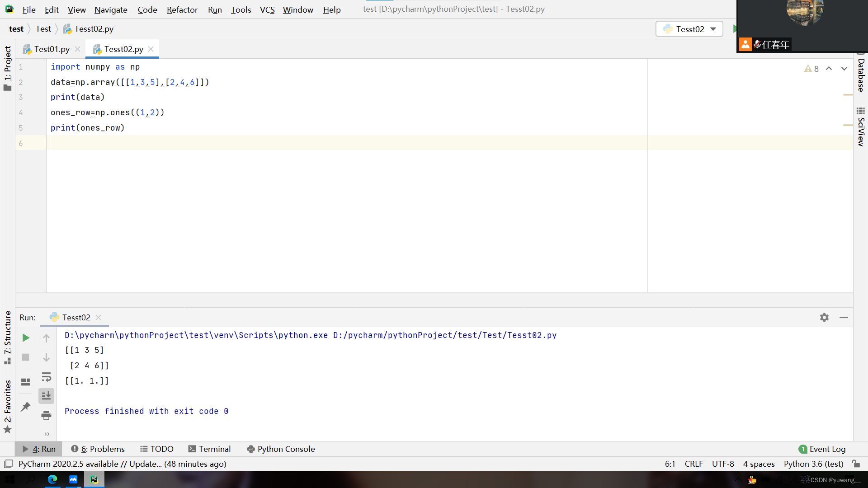Click the Pin tab icon in Run panel

pyautogui.click(x=26, y=407)
